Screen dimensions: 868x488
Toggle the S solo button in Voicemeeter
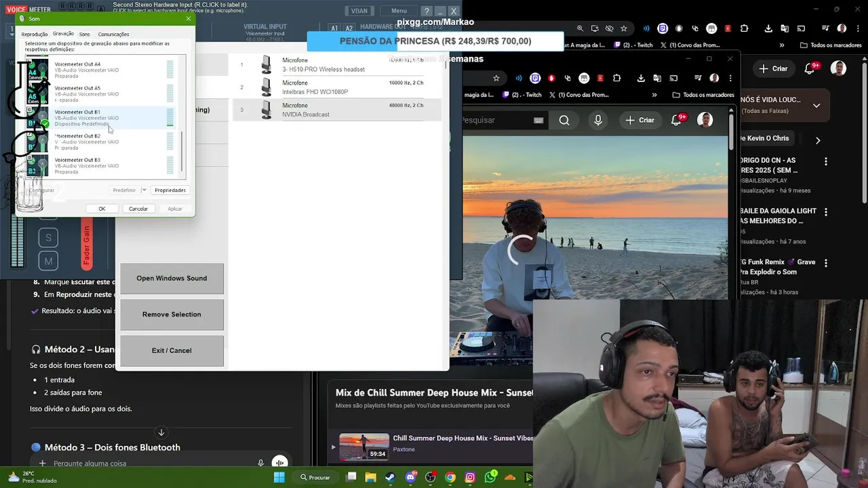pyautogui.click(x=48, y=238)
